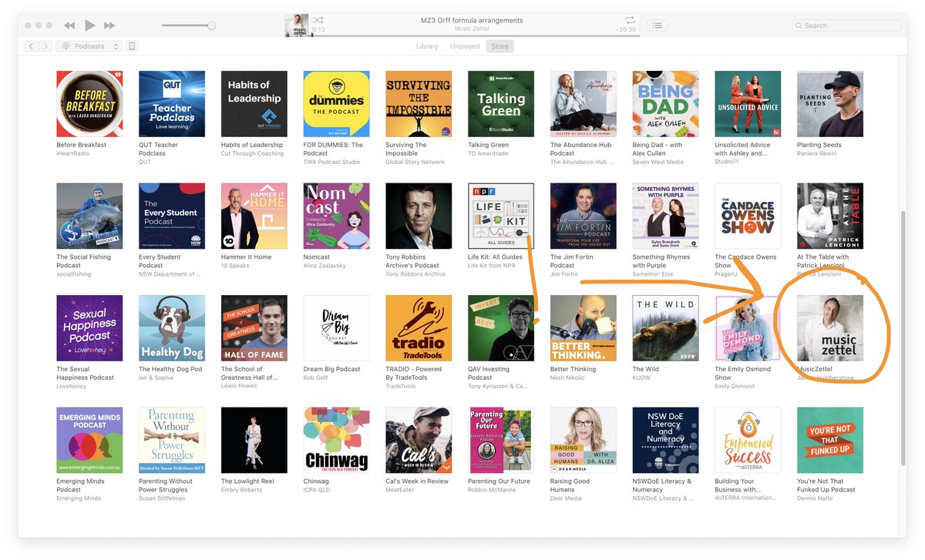The width and height of the screenshot is (925, 560).
Task: Open FOR DUMMIES podcast artwork
Action: [337, 104]
